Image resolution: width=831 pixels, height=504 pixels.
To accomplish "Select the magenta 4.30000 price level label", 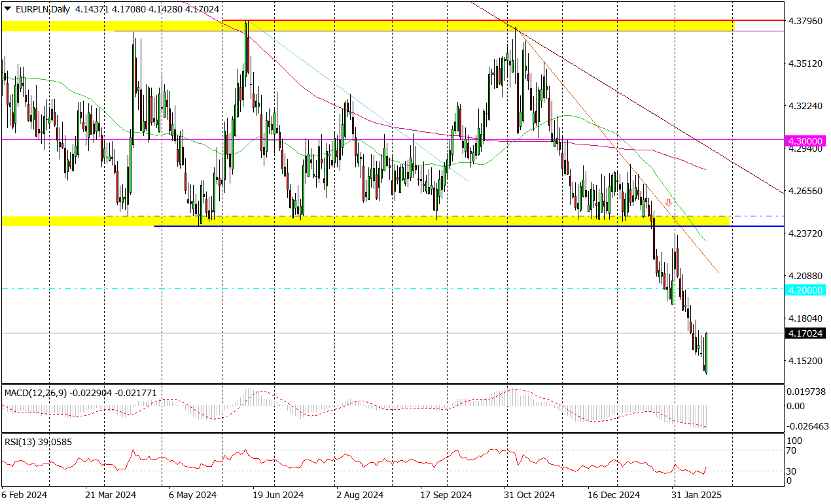I will coord(805,141).
